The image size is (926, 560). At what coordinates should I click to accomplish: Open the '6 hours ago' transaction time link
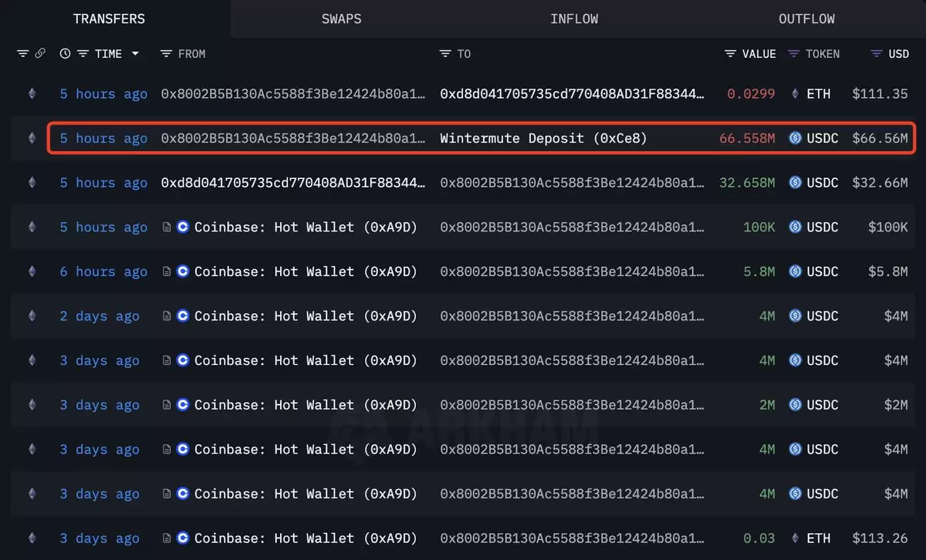(103, 272)
